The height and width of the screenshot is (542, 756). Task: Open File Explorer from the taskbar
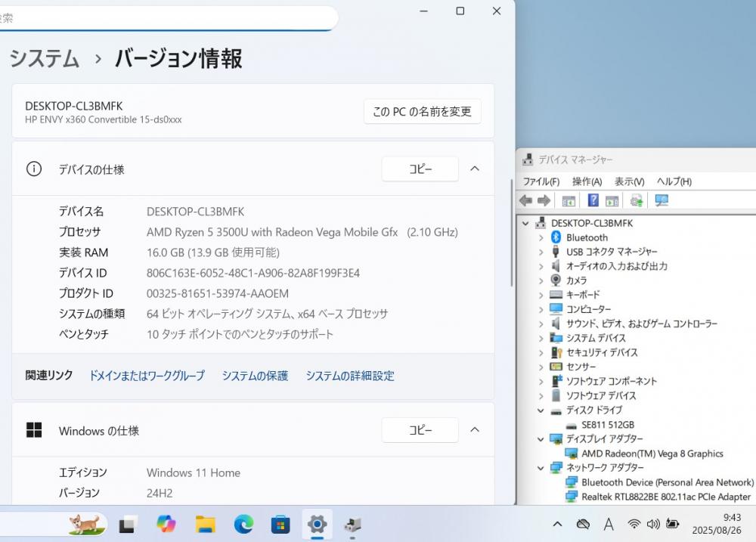tap(206, 524)
